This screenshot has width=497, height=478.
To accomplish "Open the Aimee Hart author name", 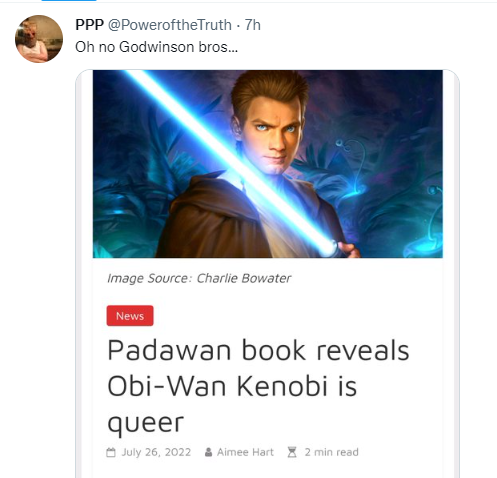I will pyautogui.click(x=245, y=452).
